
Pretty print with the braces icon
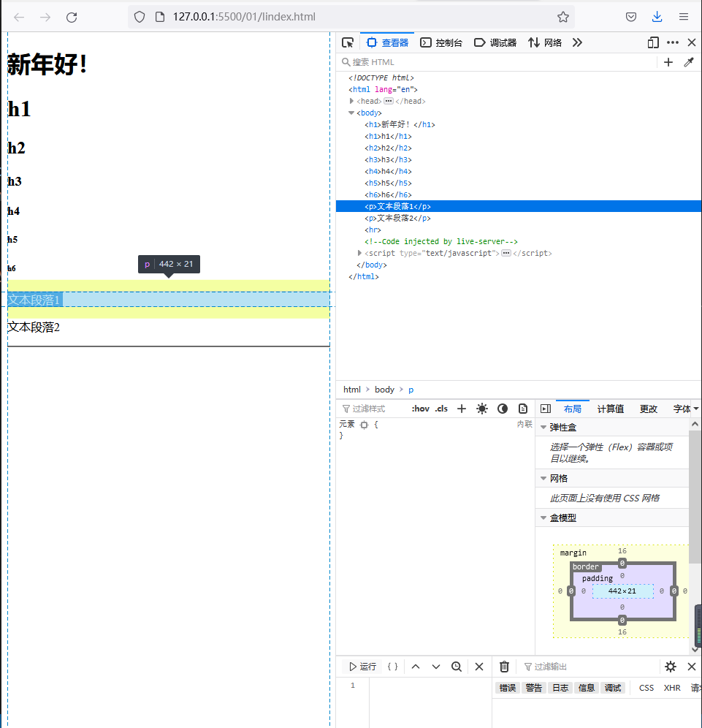coord(392,667)
